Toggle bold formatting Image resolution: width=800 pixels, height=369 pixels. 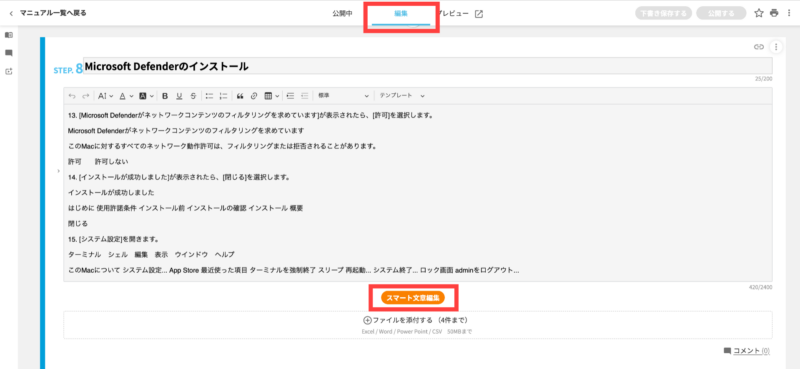pos(165,96)
